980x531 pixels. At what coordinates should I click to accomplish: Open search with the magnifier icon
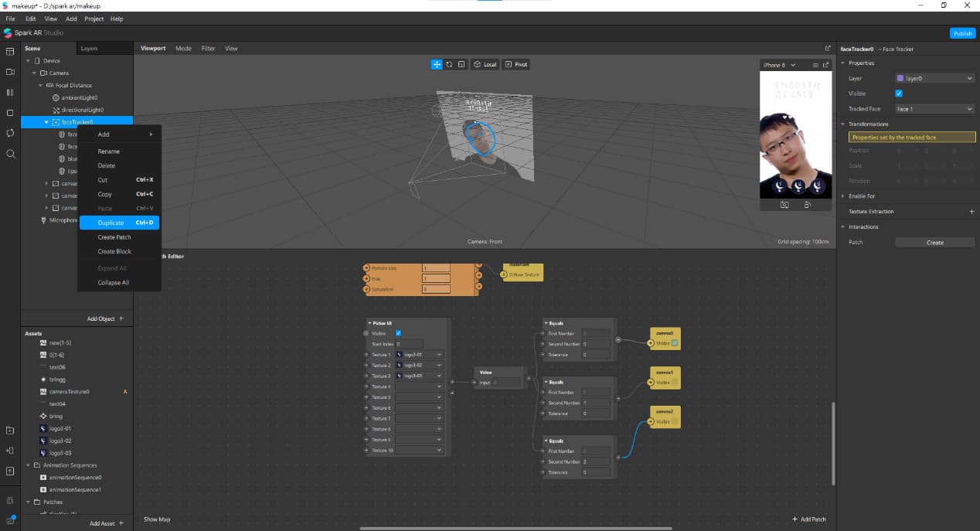[x=10, y=154]
